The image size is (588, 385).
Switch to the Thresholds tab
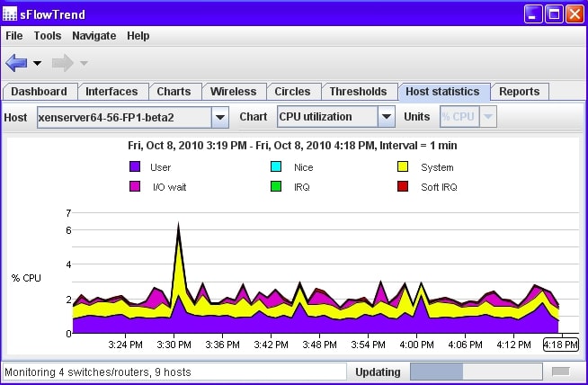click(358, 92)
